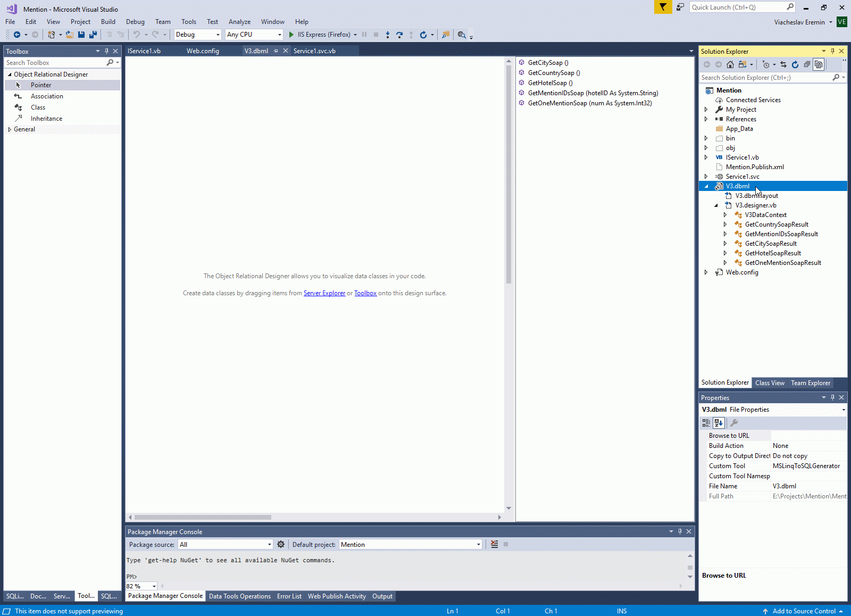Click Sync with Active Document icon
This screenshot has width=851, height=616.
(783, 64)
